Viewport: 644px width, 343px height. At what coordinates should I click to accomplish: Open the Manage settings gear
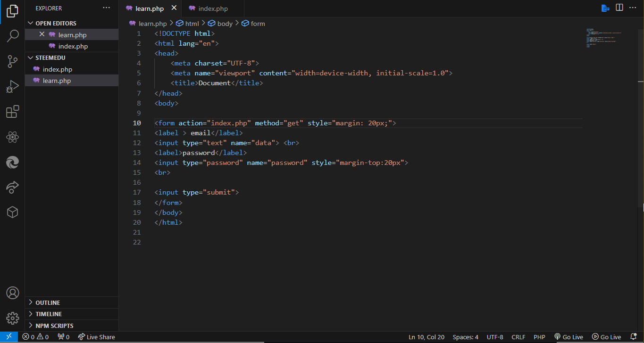tap(12, 318)
